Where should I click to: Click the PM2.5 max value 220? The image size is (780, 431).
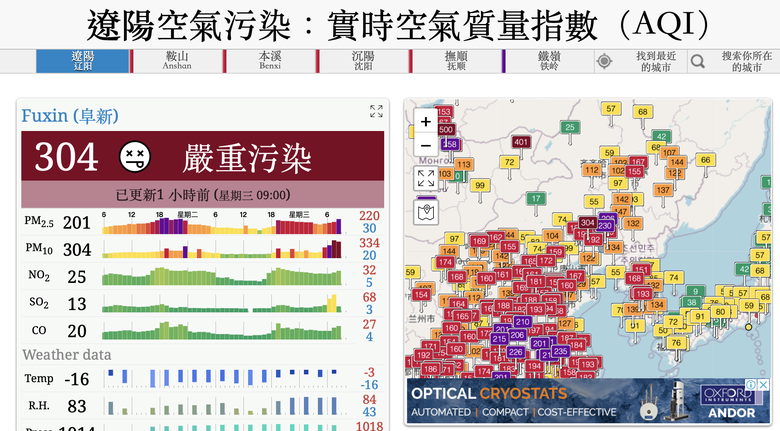369,216
